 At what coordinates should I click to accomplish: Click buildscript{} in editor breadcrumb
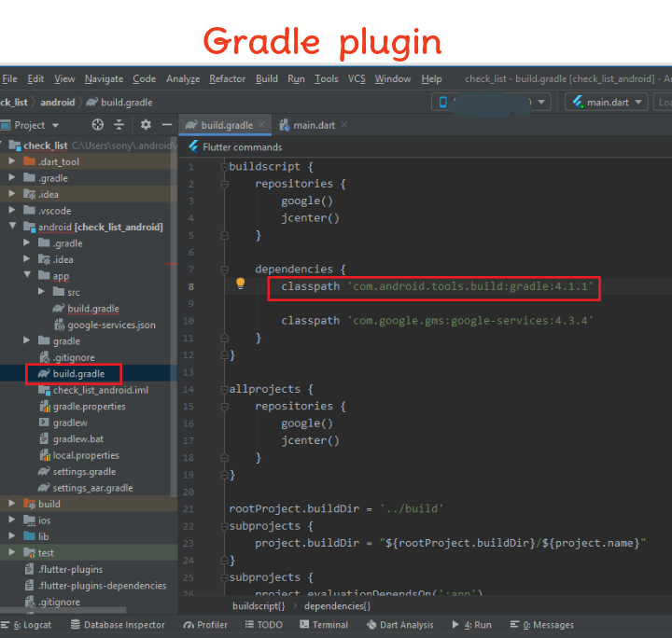(x=259, y=606)
